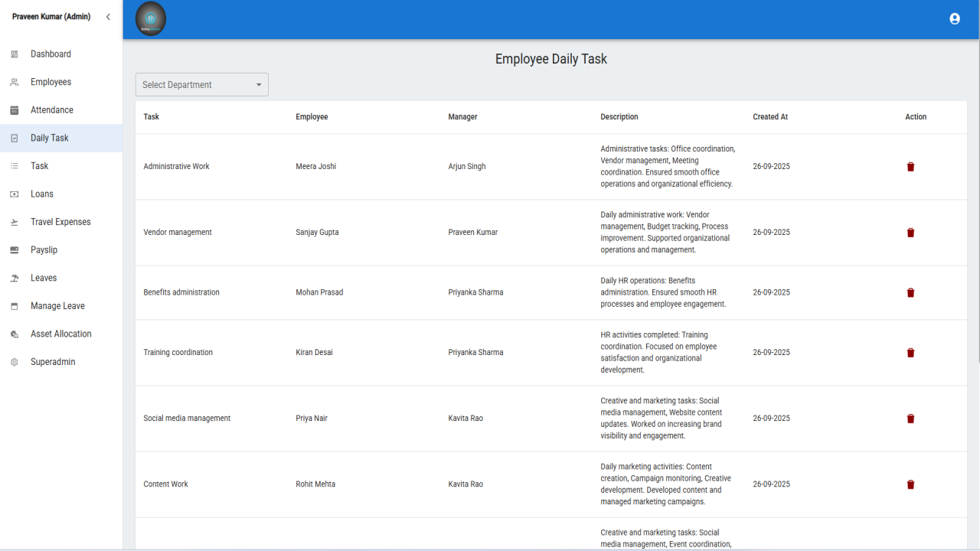The width and height of the screenshot is (980, 551).
Task: Select manager Arjun Singh cell
Action: click(467, 167)
